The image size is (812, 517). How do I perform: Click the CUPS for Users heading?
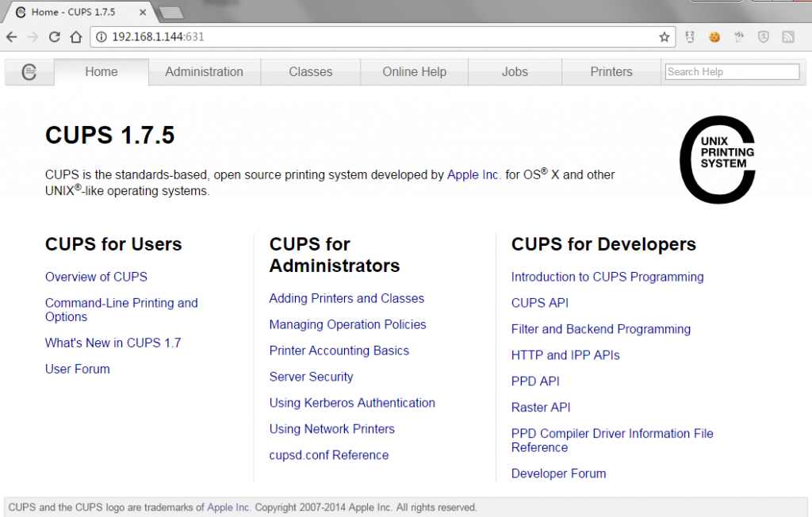113,244
